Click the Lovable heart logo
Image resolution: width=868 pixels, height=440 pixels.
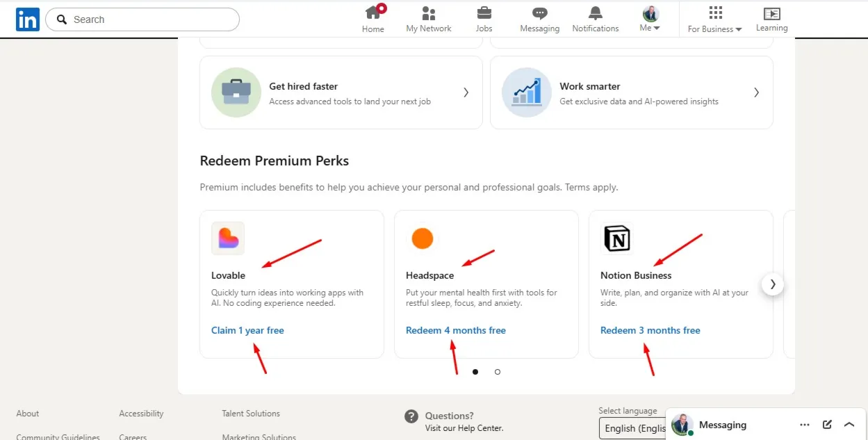click(228, 238)
